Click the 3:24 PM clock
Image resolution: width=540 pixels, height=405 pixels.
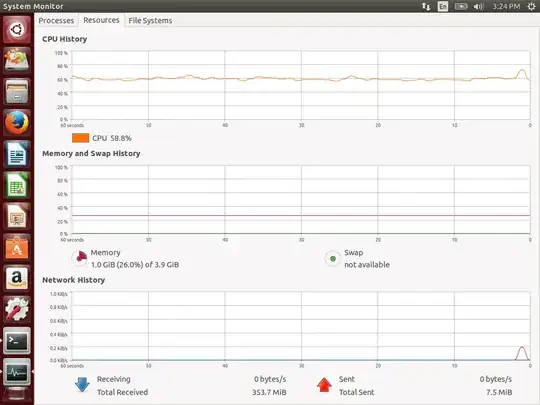coord(506,6)
